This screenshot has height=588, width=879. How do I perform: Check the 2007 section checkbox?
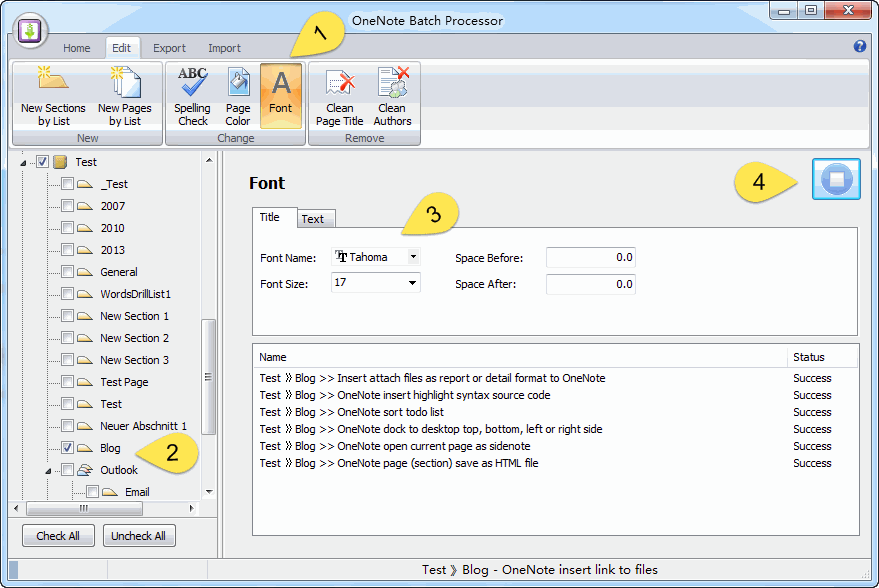pyautogui.click(x=67, y=206)
